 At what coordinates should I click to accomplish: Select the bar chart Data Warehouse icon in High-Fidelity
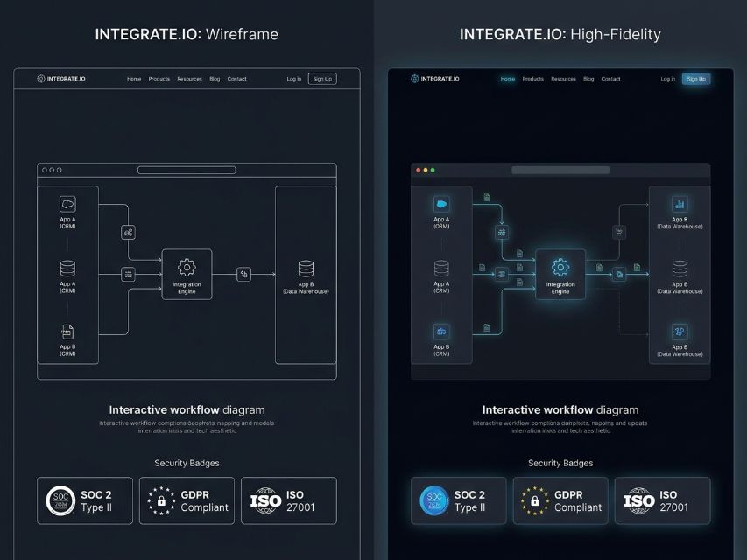click(680, 204)
